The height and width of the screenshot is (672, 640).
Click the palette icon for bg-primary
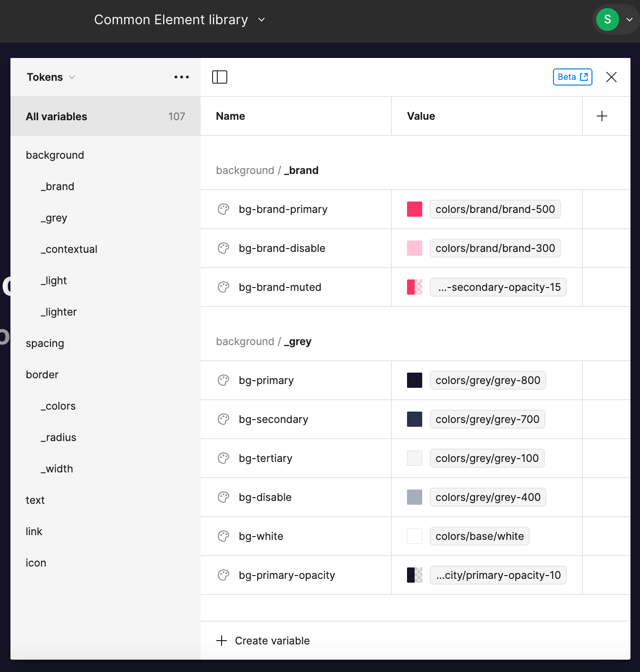tap(223, 380)
